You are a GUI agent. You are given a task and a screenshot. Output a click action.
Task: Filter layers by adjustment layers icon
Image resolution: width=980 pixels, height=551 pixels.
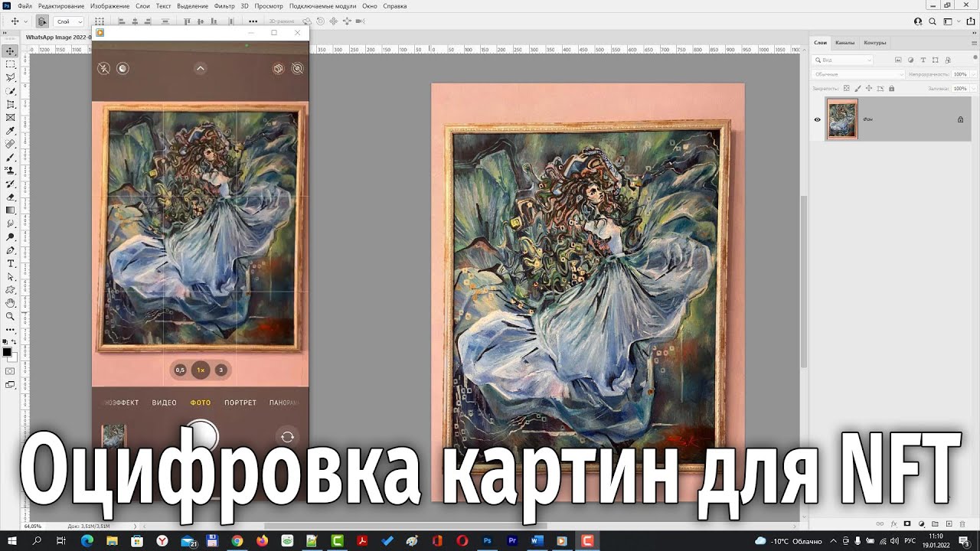pyautogui.click(x=910, y=60)
